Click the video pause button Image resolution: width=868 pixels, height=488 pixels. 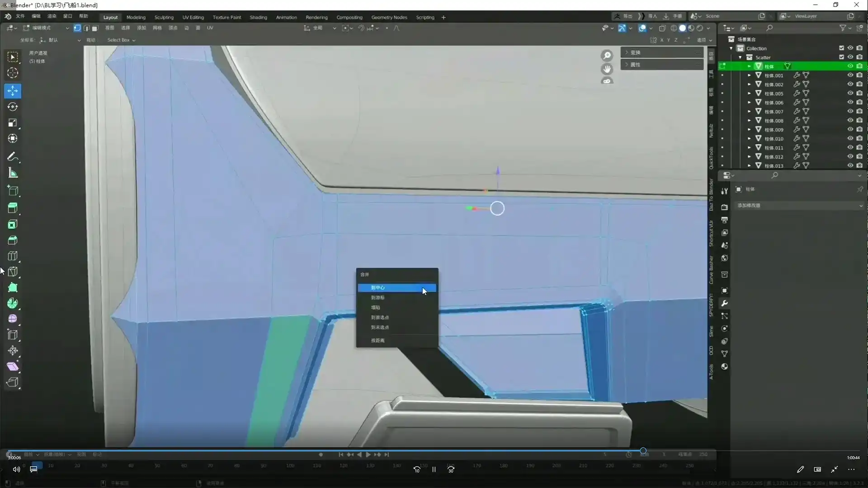[x=434, y=469]
